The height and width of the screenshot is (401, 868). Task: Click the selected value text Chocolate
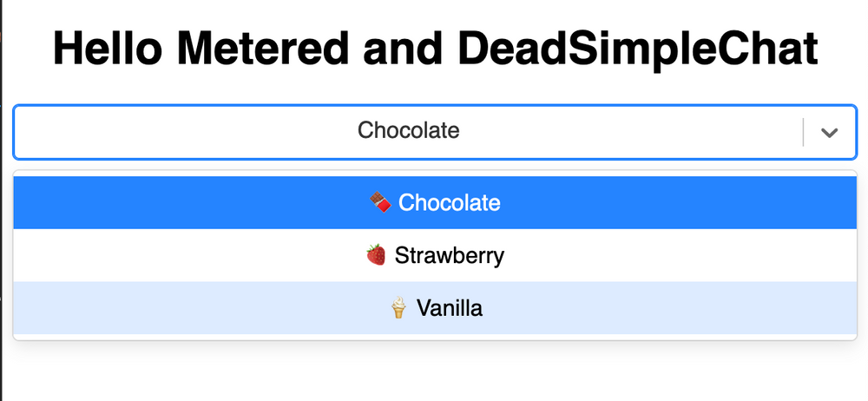point(409,131)
